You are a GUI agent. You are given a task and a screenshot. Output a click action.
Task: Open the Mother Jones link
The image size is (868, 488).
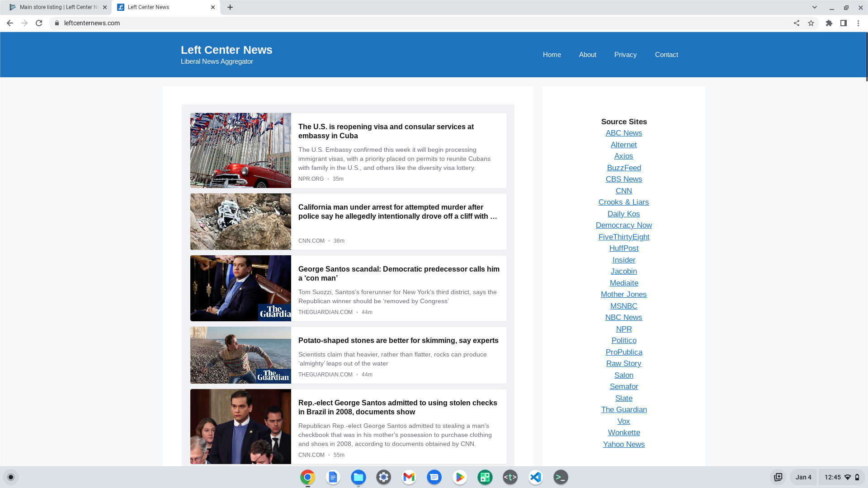pyautogui.click(x=623, y=294)
